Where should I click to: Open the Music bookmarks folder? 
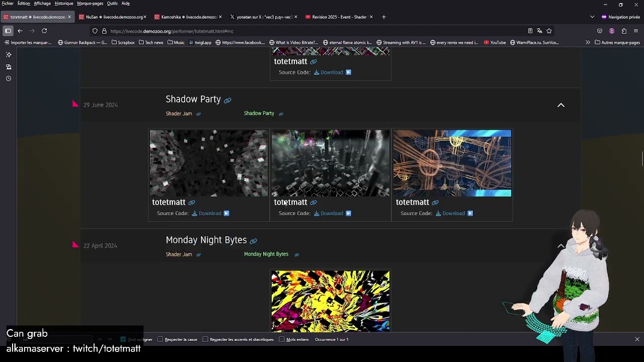click(x=176, y=42)
